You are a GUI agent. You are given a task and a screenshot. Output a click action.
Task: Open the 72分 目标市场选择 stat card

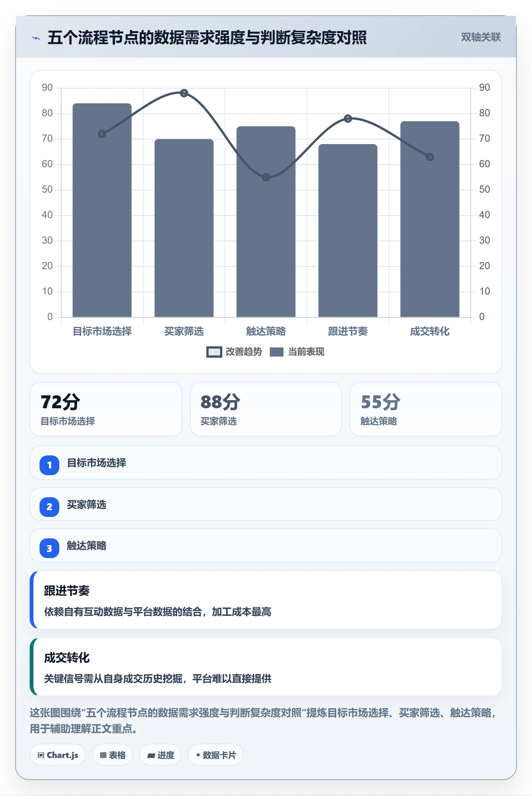(x=106, y=409)
